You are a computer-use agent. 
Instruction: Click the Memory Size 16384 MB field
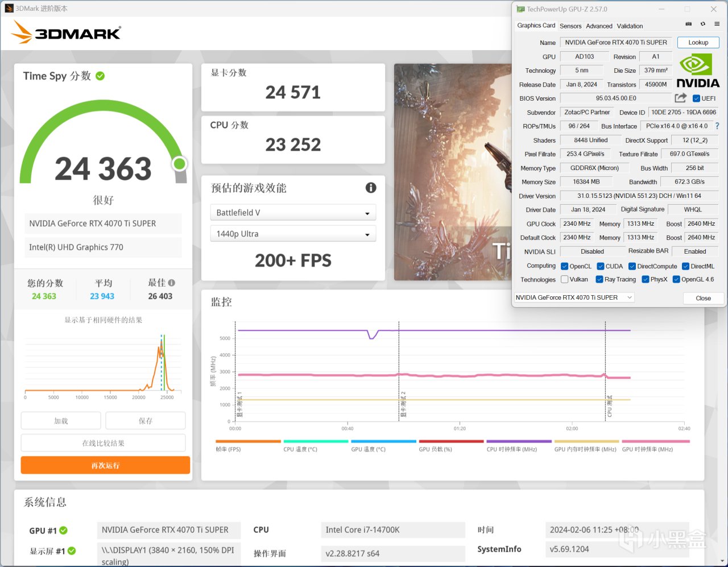coord(586,182)
